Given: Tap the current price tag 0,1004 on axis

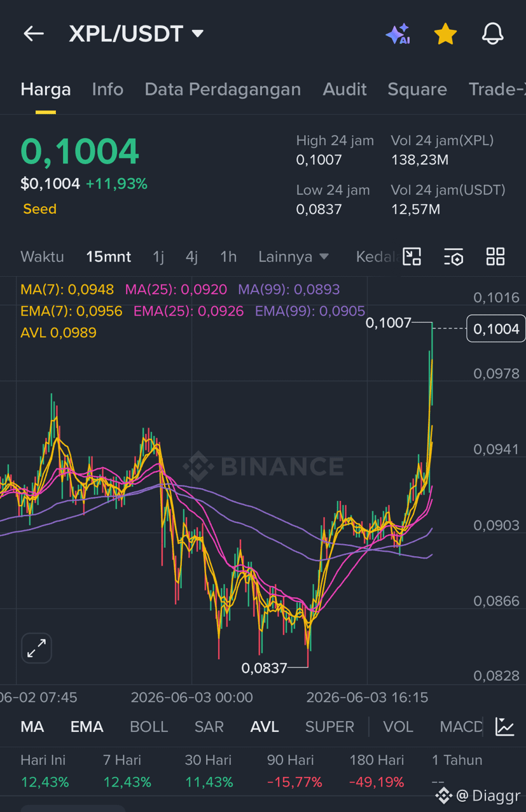Looking at the screenshot, I should click(x=496, y=329).
